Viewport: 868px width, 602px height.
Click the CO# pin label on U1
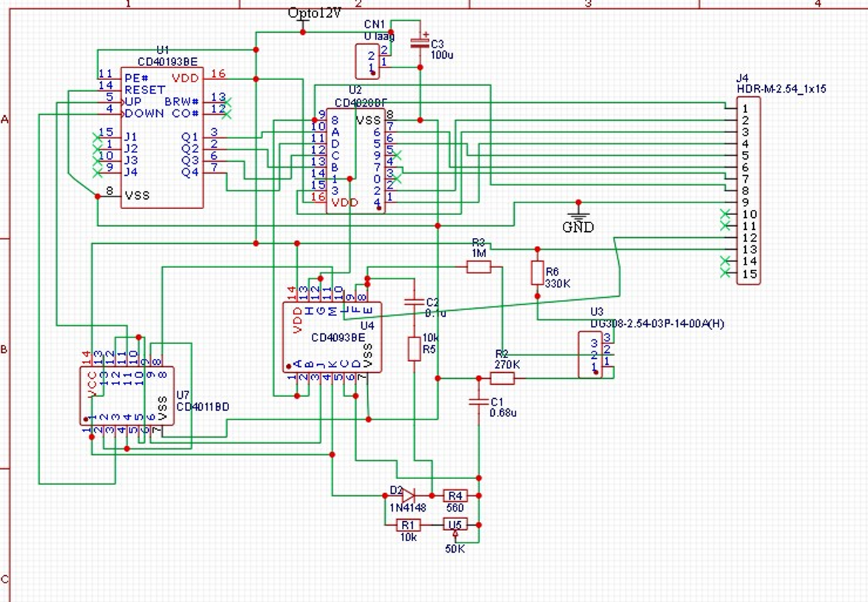click(186, 114)
